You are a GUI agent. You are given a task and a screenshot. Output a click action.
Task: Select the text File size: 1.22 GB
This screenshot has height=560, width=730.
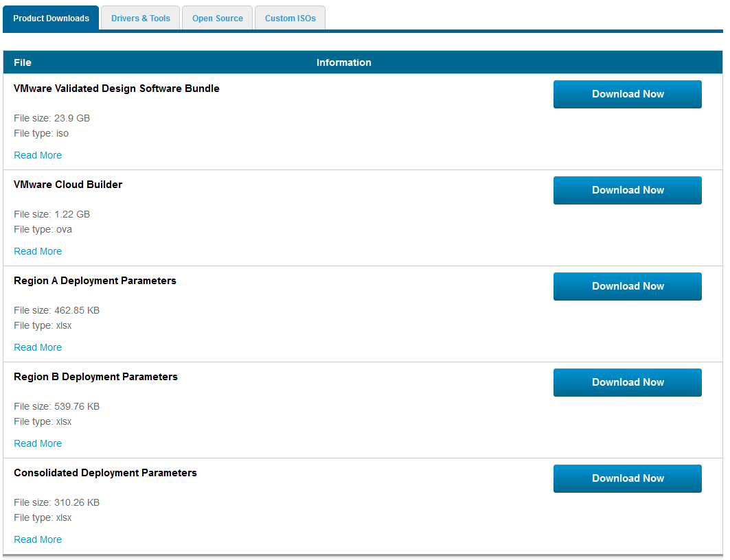[52, 214]
